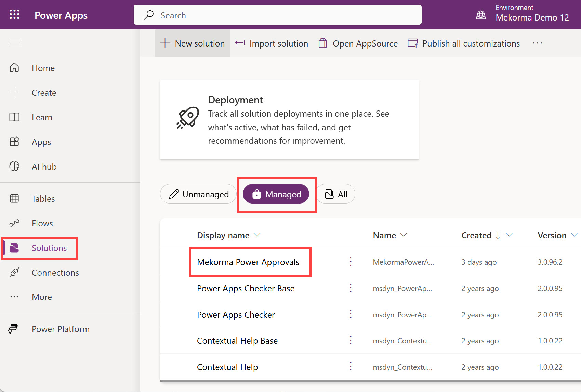Open more commands ellipsis in toolbar

537,43
